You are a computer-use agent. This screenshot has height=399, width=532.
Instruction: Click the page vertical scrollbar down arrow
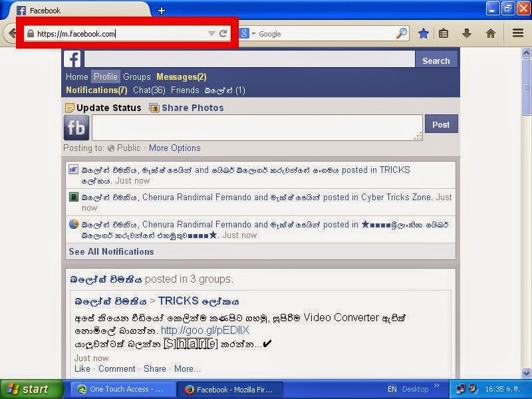(x=526, y=373)
